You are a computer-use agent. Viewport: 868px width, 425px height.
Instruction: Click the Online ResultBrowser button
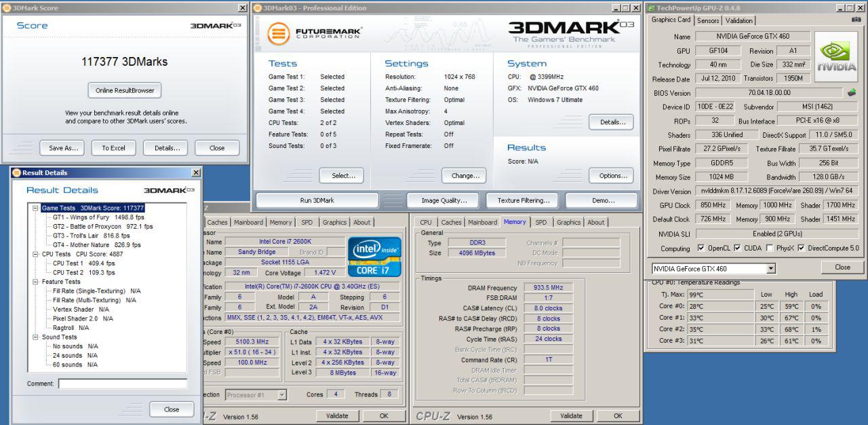[x=125, y=90]
